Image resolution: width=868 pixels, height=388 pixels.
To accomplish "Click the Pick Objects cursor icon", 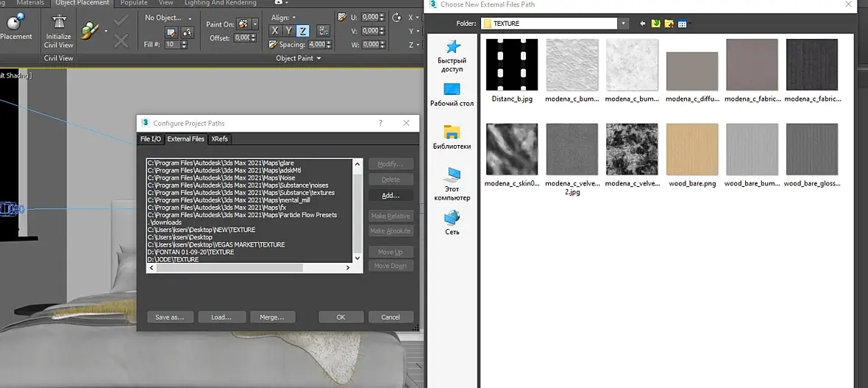I will coord(187,32).
